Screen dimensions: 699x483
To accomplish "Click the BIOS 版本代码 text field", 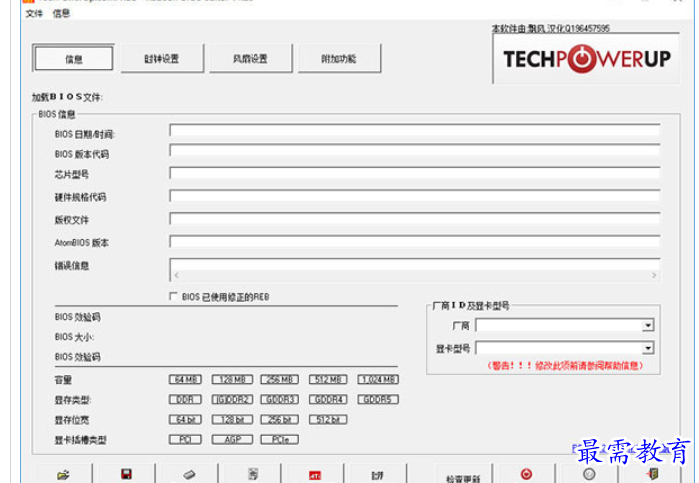I will coord(415,150).
